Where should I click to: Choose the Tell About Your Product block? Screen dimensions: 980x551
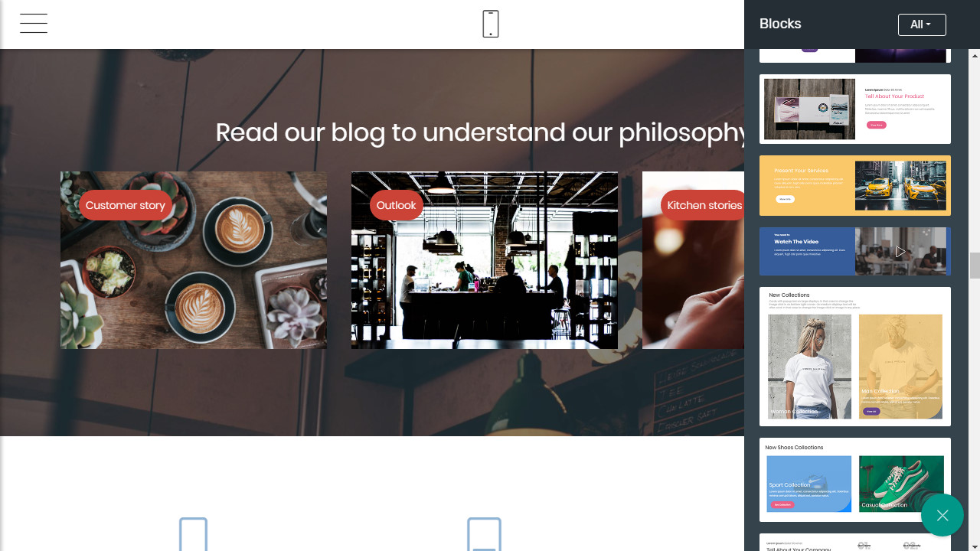855,109
